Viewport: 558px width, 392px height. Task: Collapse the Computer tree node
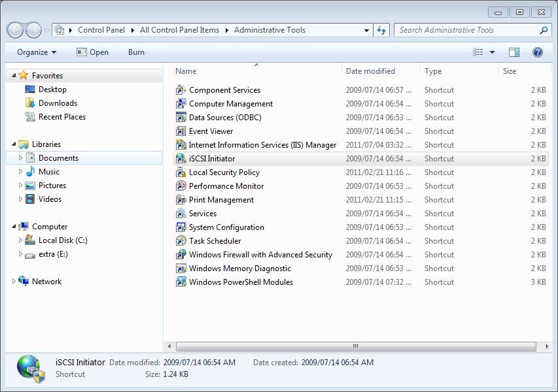pyautogui.click(x=14, y=227)
